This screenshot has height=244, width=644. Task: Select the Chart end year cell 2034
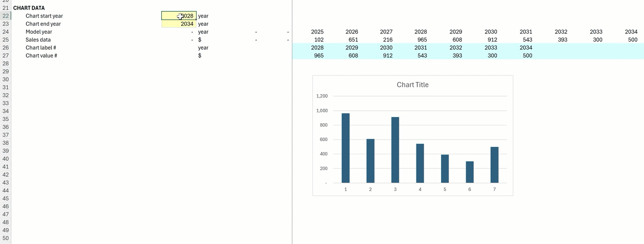coord(179,24)
